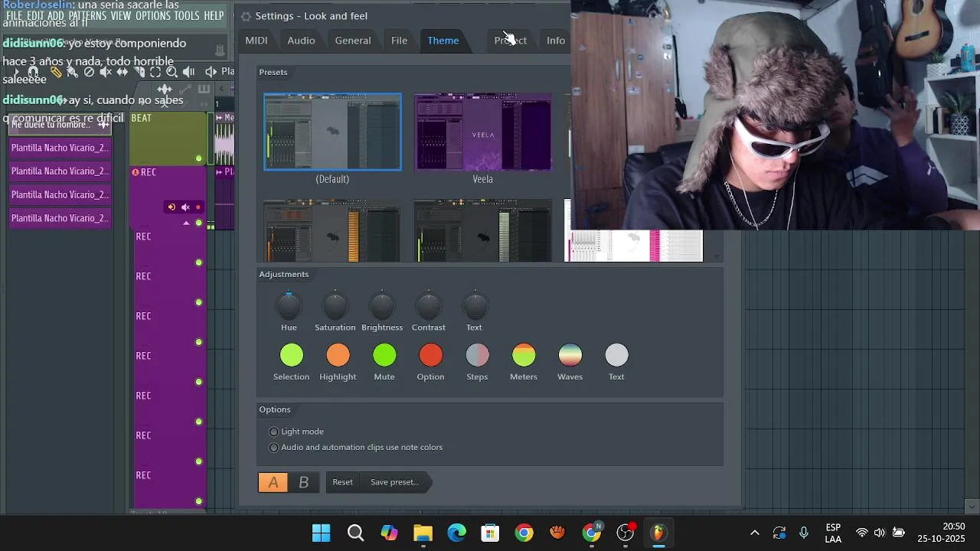Viewport: 980px width, 551px height.
Task: Arm the red record dot on REC track
Action: (198, 207)
